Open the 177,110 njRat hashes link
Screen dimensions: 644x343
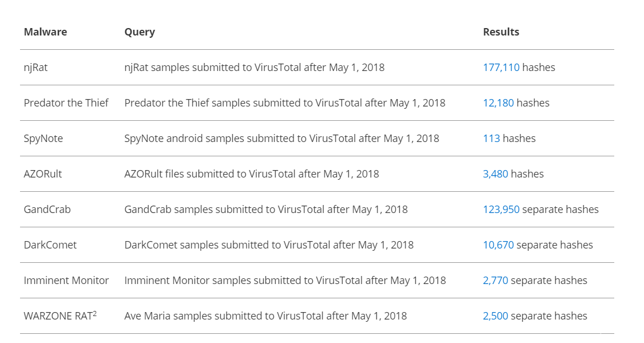501,68
